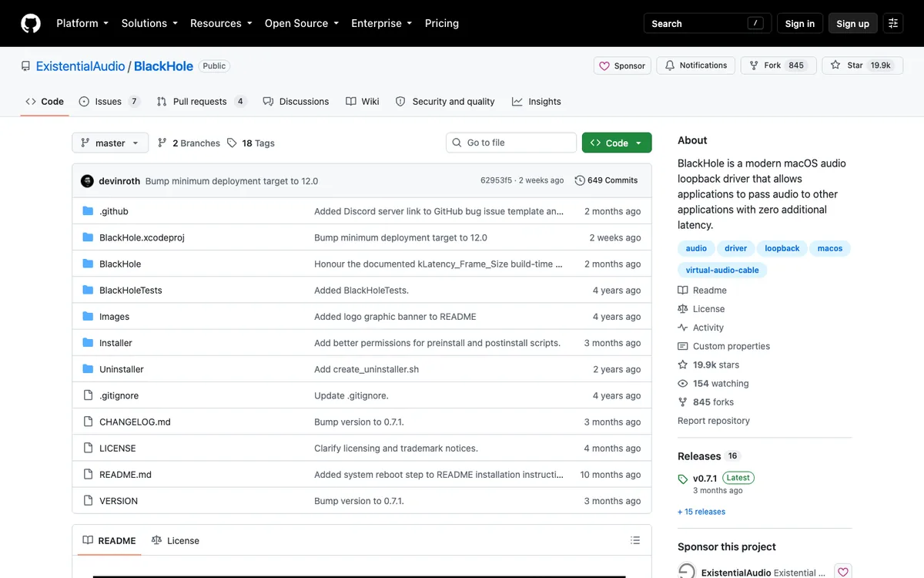
Task: Expand the Resources navigation menu
Action: (x=221, y=23)
